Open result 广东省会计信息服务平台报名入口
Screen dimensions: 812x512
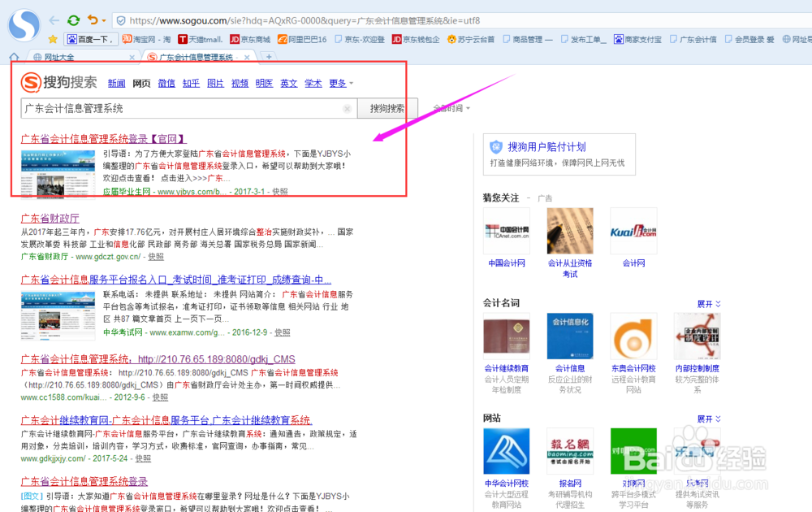tap(176, 280)
